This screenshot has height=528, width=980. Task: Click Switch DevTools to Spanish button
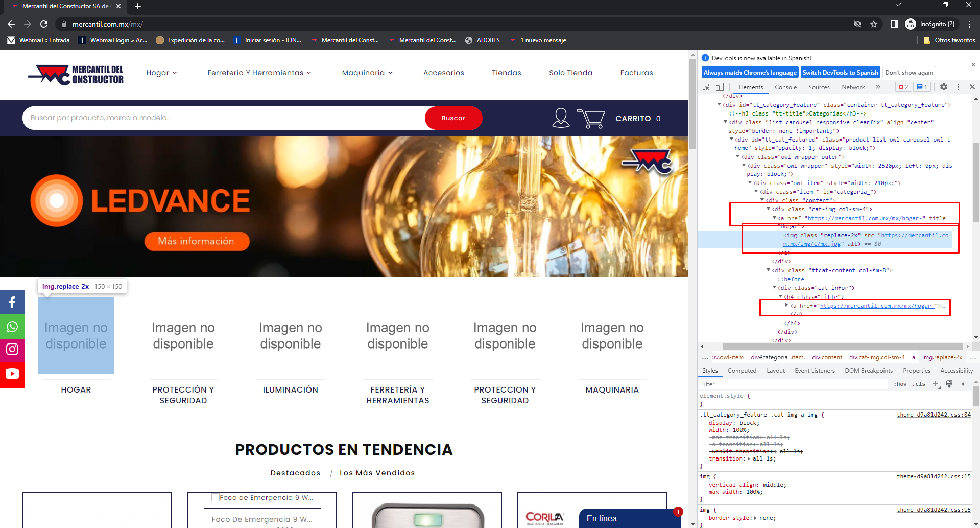click(x=840, y=73)
